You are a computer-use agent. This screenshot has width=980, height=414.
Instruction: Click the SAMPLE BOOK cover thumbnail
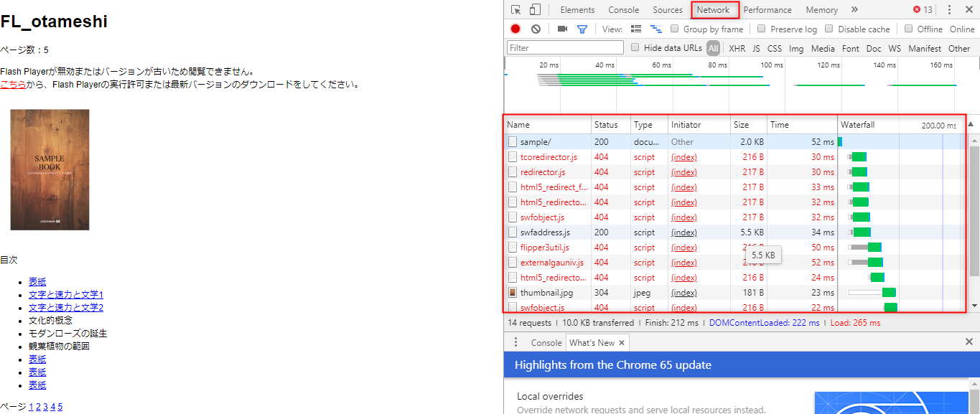(x=50, y=169)
